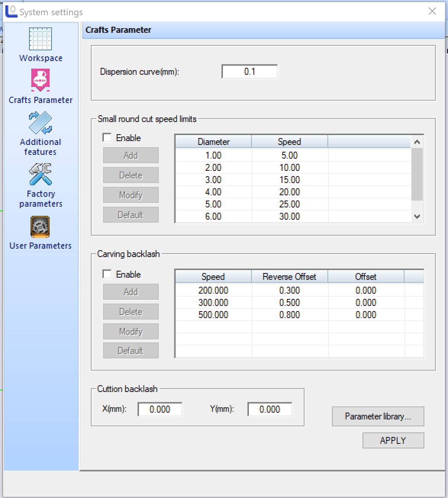Click the Cuttion backlash X field
448x498 pixels.
(x=160, y=410)
